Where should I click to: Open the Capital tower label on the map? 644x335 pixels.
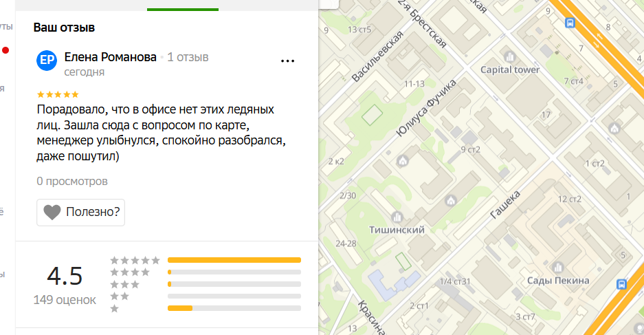510,70
